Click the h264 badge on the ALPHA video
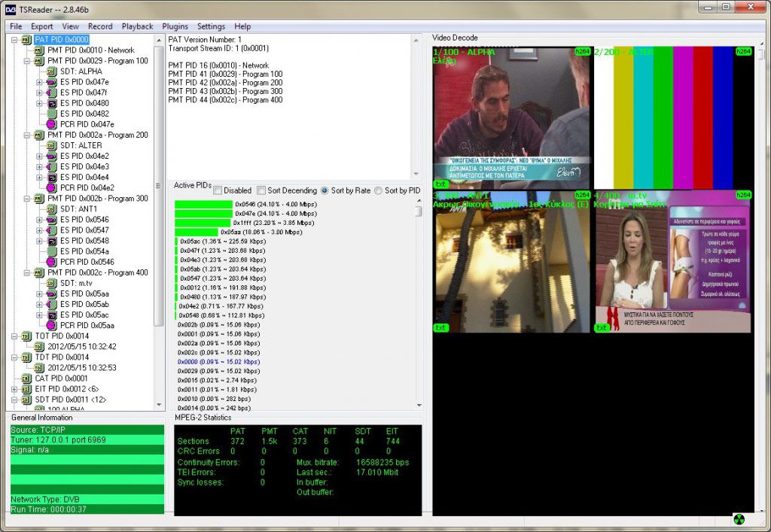 point(582,52)
